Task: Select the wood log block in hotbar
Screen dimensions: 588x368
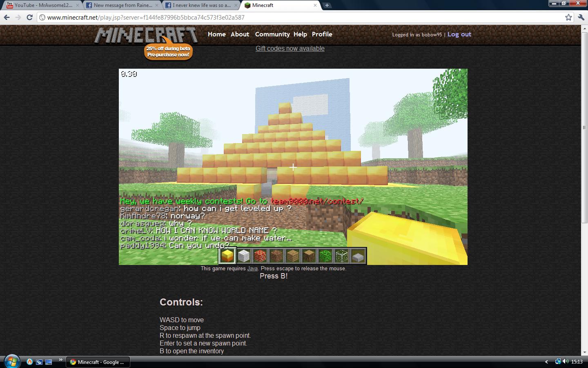Action: click(x=309, y=256)
